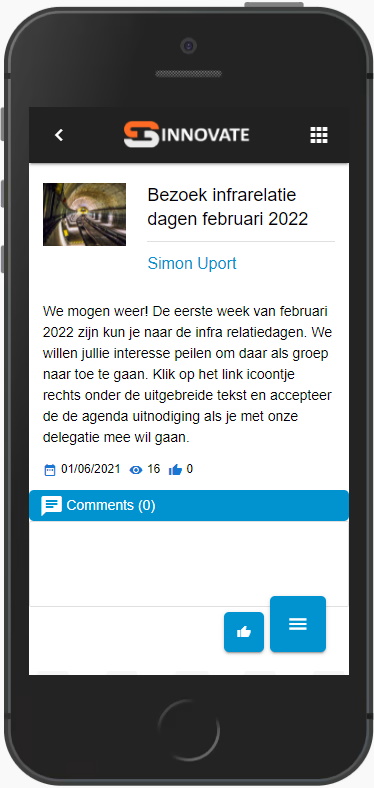Open author link Simon Uport
The image size is (374, 788).
(x=192, y=263)
